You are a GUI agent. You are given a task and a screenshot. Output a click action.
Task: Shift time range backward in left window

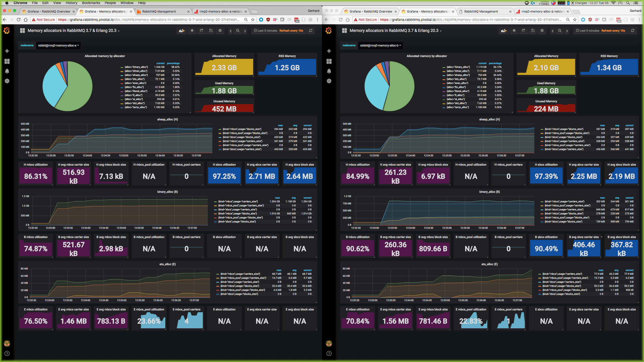pyautogui.click(x=230, y=31)
